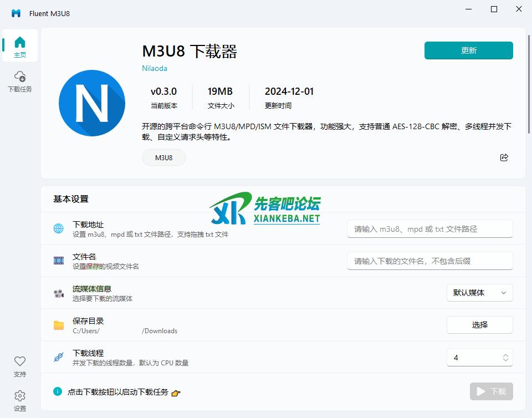Focus the m3u8 download address input field
The image size is (532, 418).
[x=429, y=229]
